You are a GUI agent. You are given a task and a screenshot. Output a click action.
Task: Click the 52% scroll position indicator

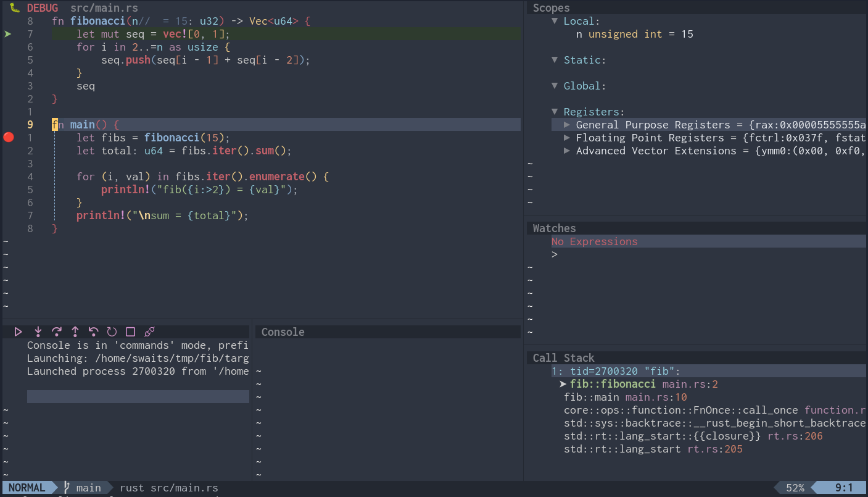pyautogui.click(x=795, y=488)
